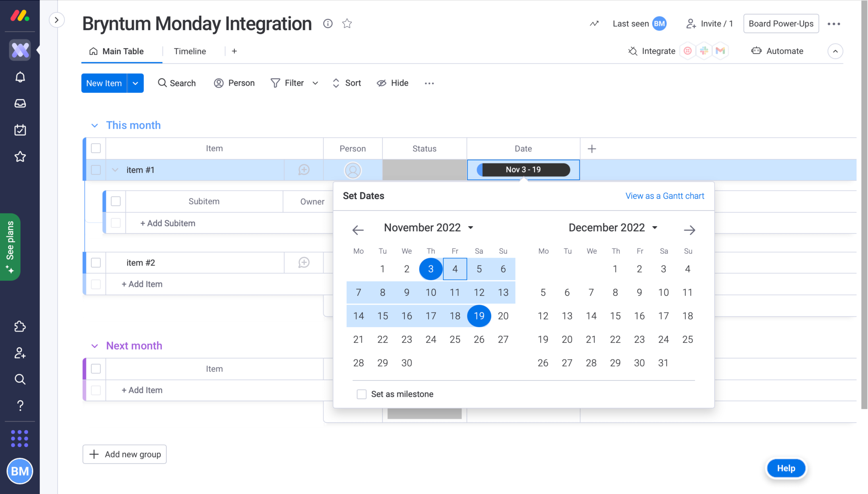Open Board Power-Ups
The height and width of the screenshot is (494, 868).
coord(781,24)
